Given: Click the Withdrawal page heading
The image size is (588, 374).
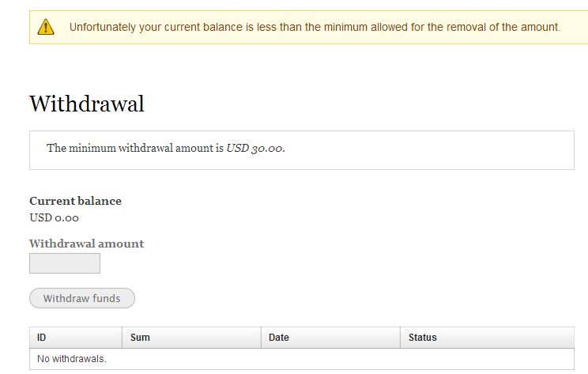Looking at the screenshot, I should pyautogui.click(x=87, y=104).
